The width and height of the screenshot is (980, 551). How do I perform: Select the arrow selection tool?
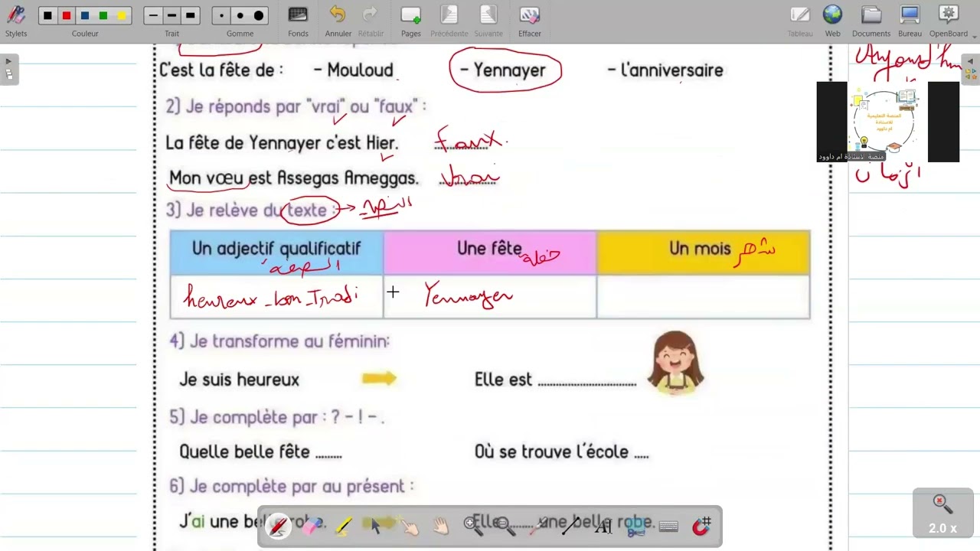(x=376, y=527)
